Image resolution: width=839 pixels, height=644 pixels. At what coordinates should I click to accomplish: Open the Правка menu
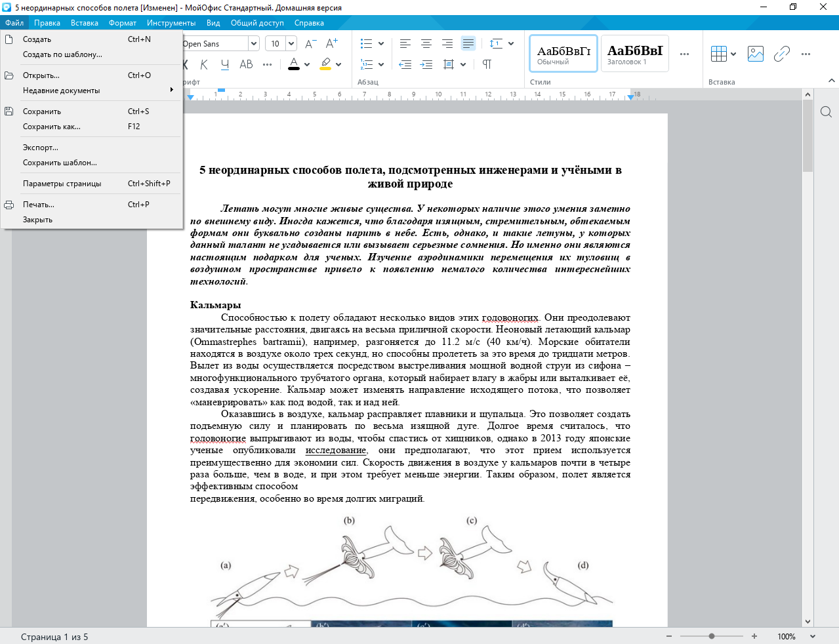click(x=47, y=23)
